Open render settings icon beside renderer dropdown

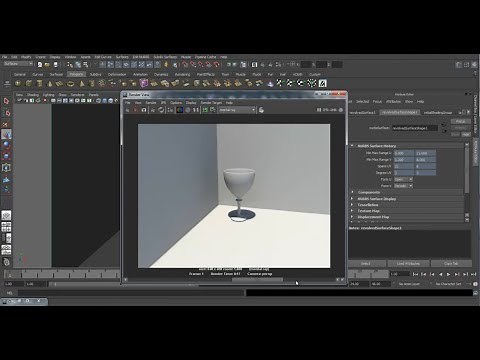[261, 110]
